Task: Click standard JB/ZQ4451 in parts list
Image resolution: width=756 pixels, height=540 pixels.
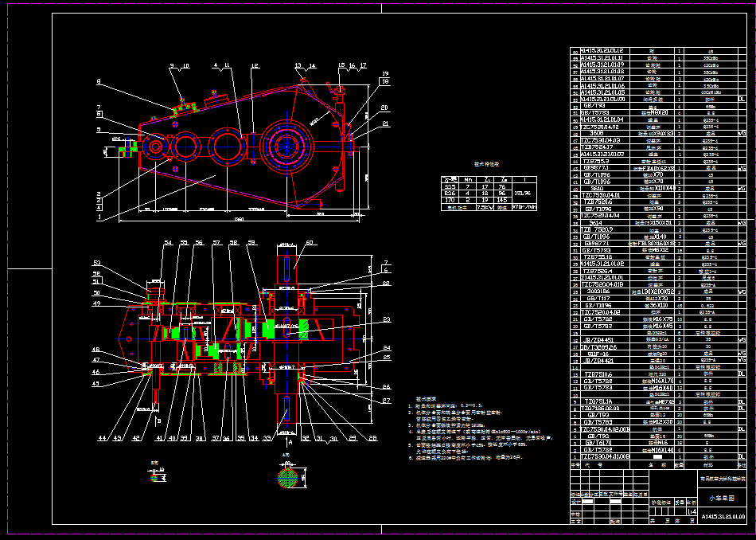Action: (x=598, y=340)
